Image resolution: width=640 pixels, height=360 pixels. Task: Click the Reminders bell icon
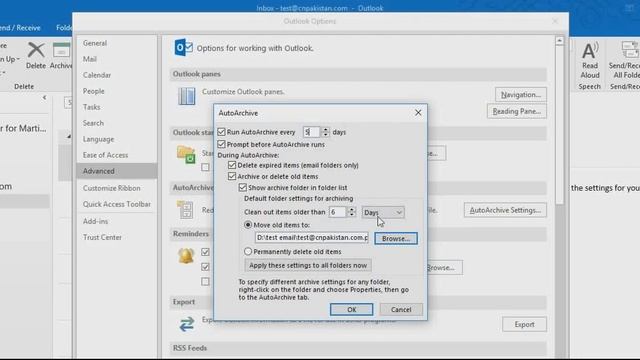coord(186,256)
